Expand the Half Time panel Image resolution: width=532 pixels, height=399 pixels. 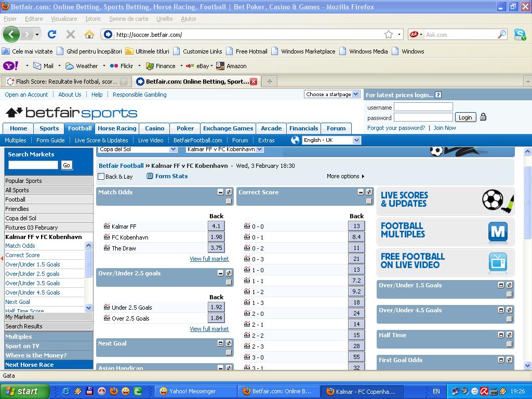click(x=501, y=335)
